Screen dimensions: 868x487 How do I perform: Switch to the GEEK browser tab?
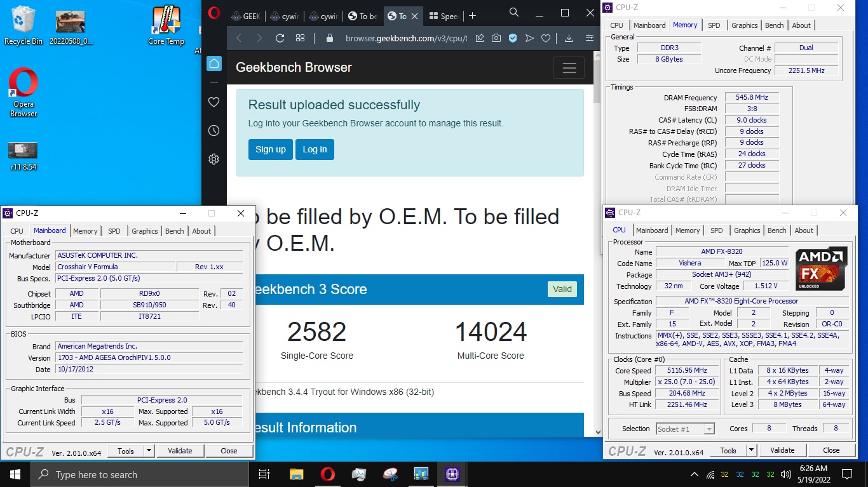(x=245, y=16)
